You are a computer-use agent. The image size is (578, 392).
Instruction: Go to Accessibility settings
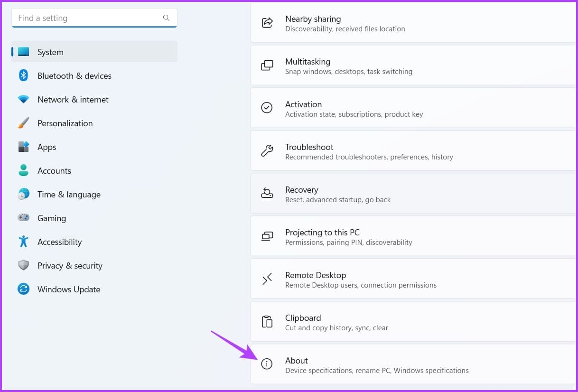(x=94, y=242)
